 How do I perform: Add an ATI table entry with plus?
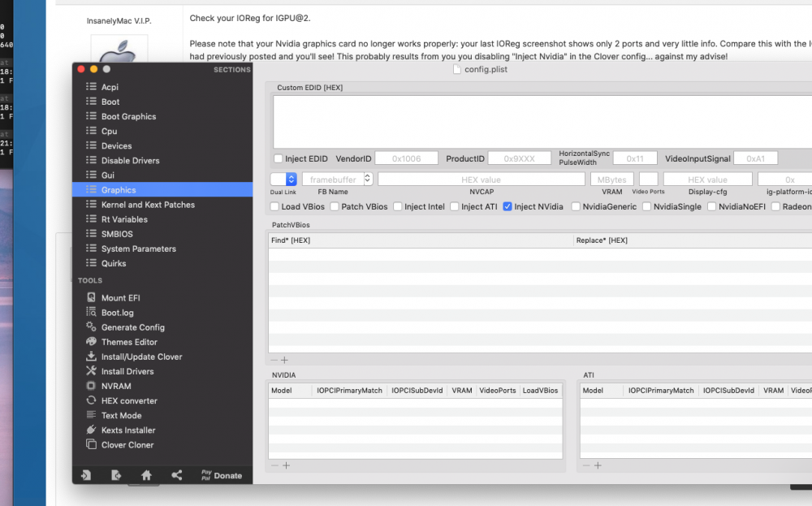pos(598,465)
